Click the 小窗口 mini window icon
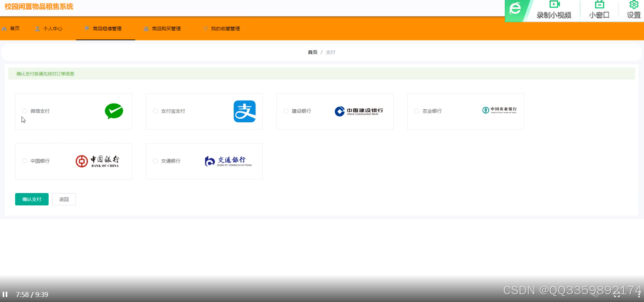644x302 pixels. (x=600, y=5)
